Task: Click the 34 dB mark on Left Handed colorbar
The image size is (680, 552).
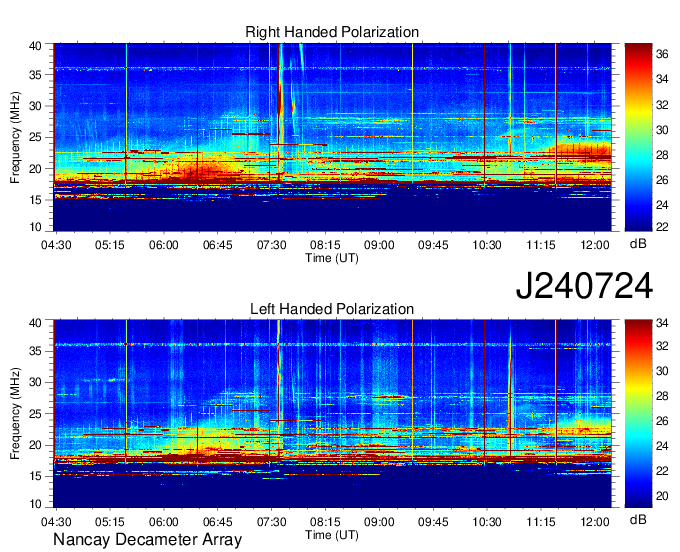Action: [662, 323]
